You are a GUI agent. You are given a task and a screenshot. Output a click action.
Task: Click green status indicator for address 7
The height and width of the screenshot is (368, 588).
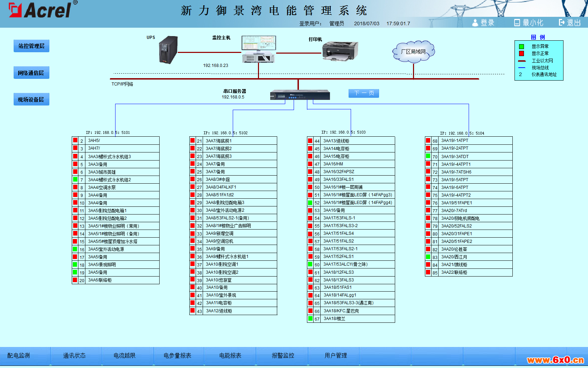(75, 179)
